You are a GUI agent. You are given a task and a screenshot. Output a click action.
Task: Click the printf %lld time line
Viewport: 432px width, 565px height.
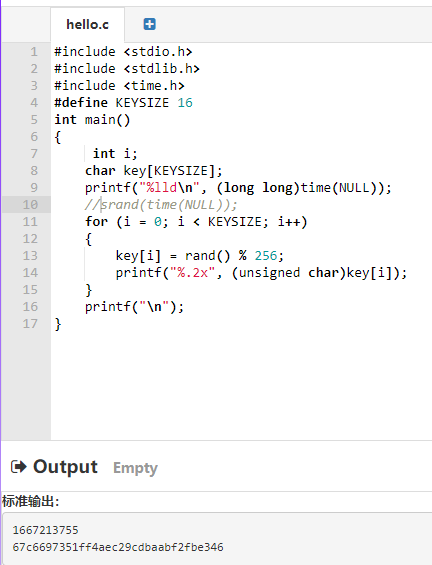coord(238,188)
